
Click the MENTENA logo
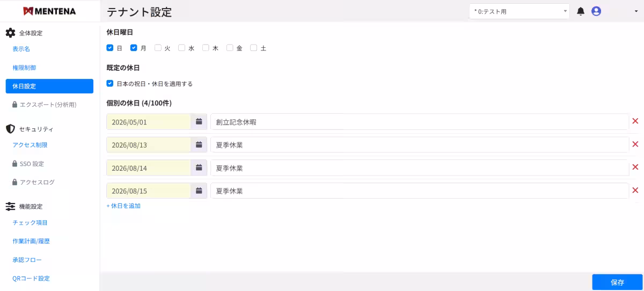(x=50, y=11)
